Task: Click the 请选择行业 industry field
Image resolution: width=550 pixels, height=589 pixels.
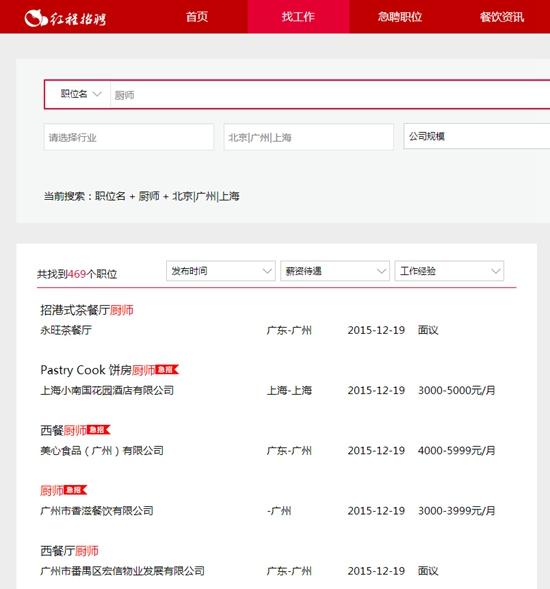Action: (129, 137)
